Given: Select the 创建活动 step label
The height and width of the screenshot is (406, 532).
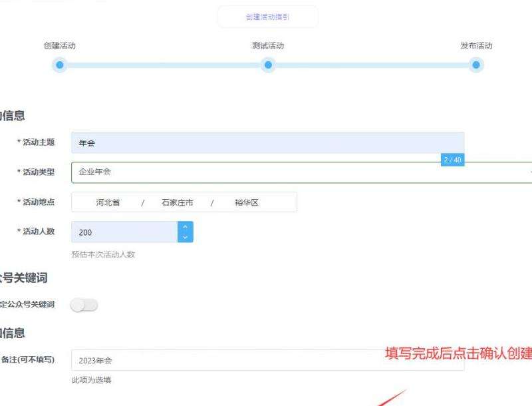Looking at the screenshot, I should point(60,46).
